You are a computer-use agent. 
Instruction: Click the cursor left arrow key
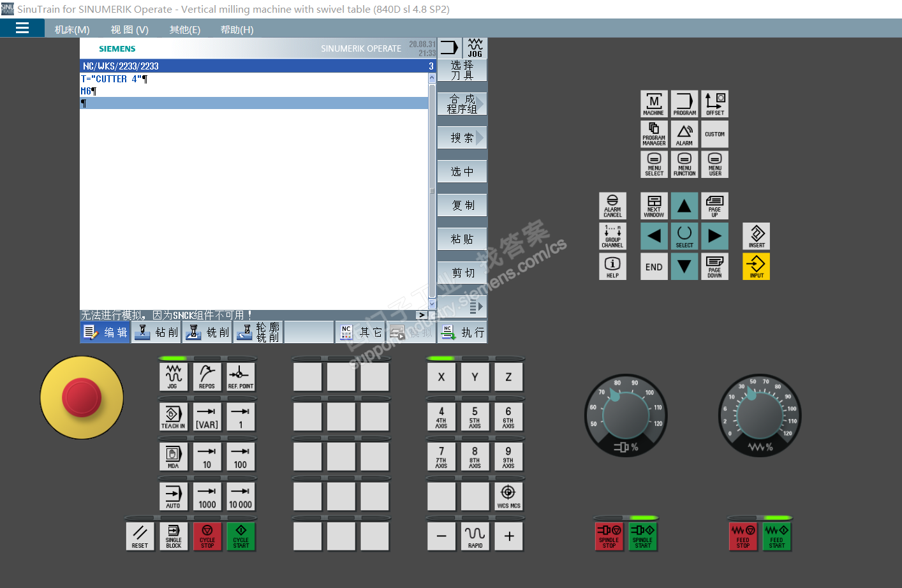click(x=654, y=236)
